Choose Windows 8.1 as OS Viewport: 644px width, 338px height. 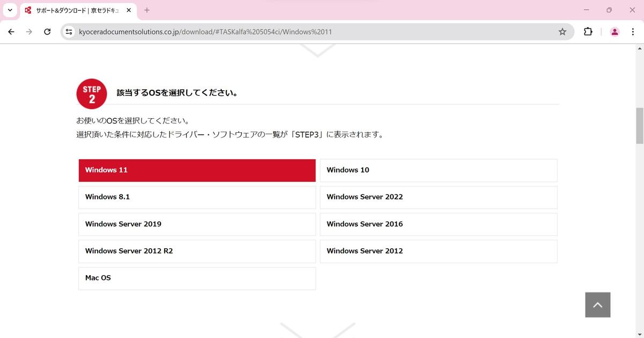(197, 197)
